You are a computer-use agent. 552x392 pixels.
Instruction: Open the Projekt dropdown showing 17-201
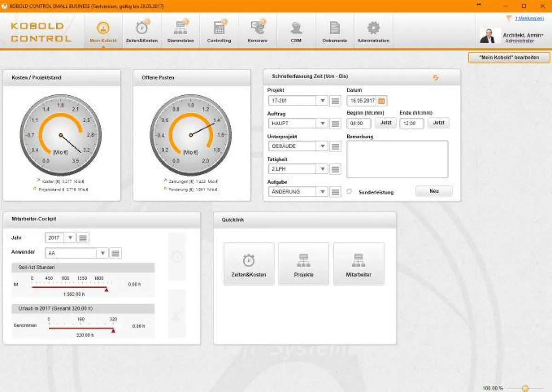322,100
